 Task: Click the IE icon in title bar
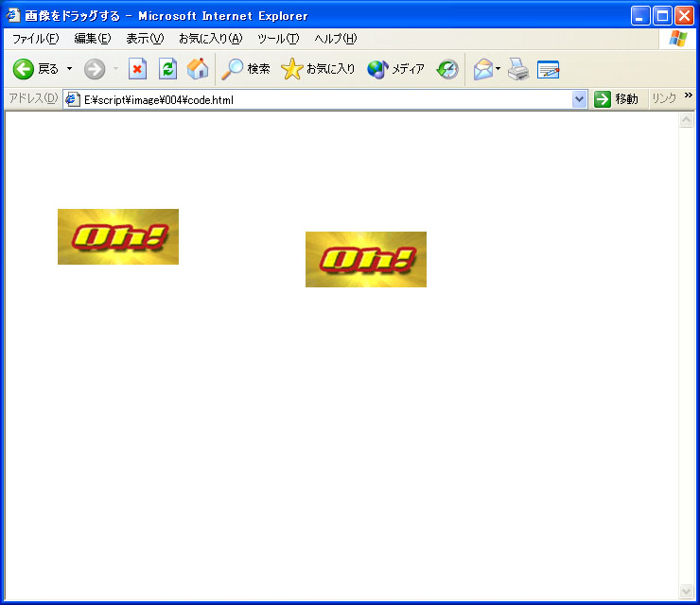[x=13, y=15]
